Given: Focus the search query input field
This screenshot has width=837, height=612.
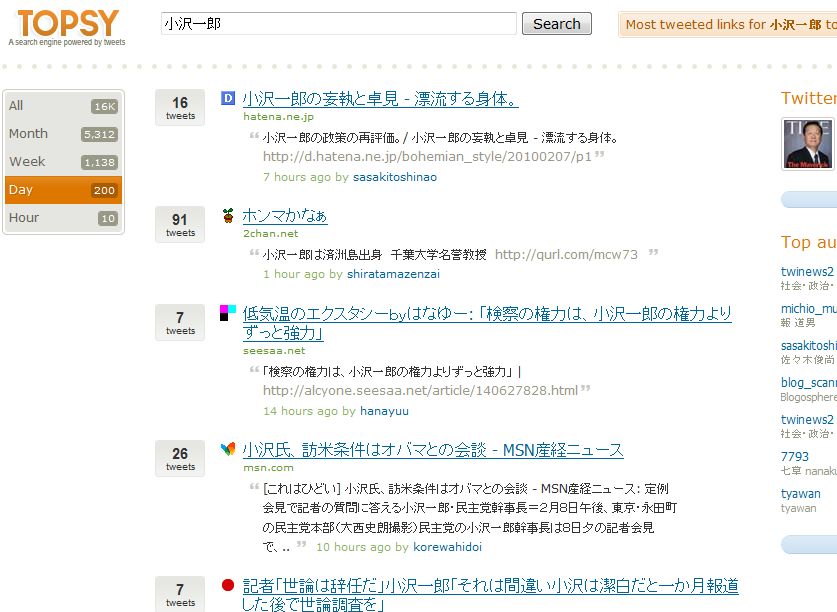Looking at the screenshot, I should (338, 24).
